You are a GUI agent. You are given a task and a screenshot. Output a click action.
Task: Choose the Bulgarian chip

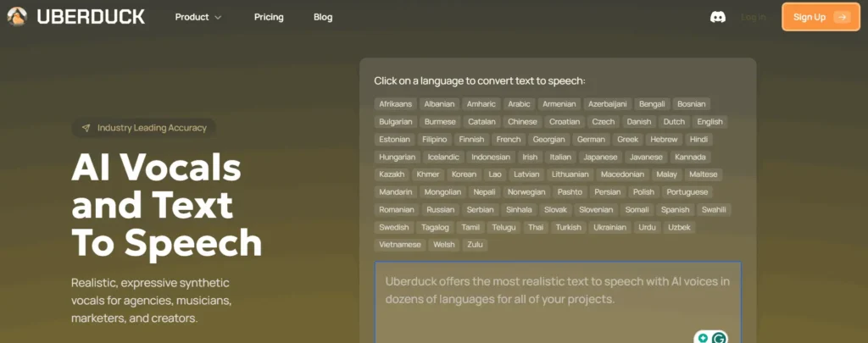[x=395, y=122]
